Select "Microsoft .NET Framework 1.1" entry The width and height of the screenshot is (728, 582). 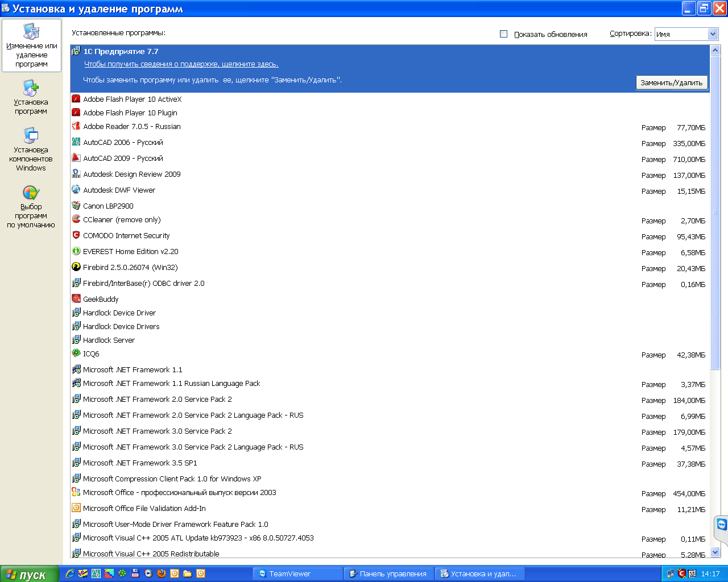(390, 369)
